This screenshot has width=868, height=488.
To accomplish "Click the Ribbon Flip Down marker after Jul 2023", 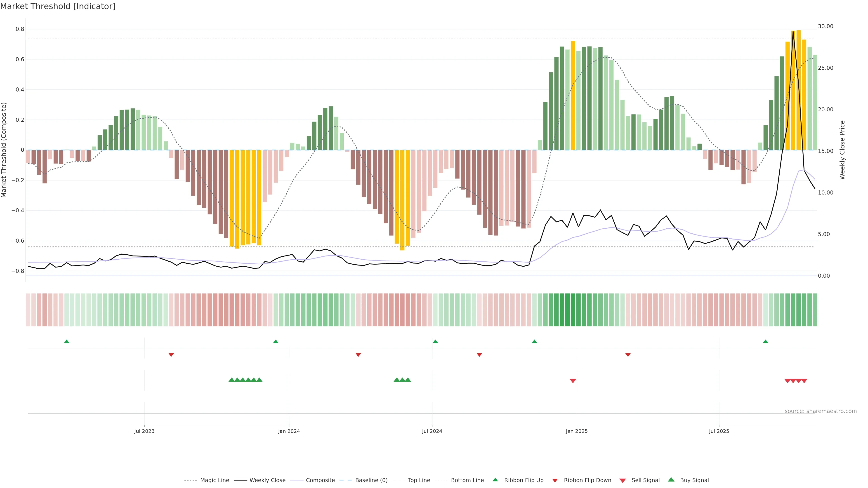I will (171, 355).
